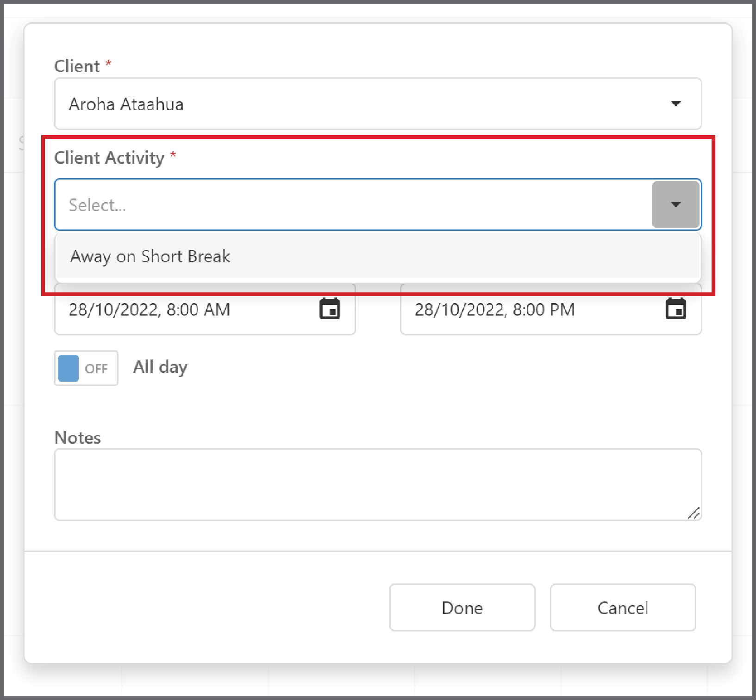Click the Client Activity field label
Viewport: 756px width, 700px height.
pos(109,158)
